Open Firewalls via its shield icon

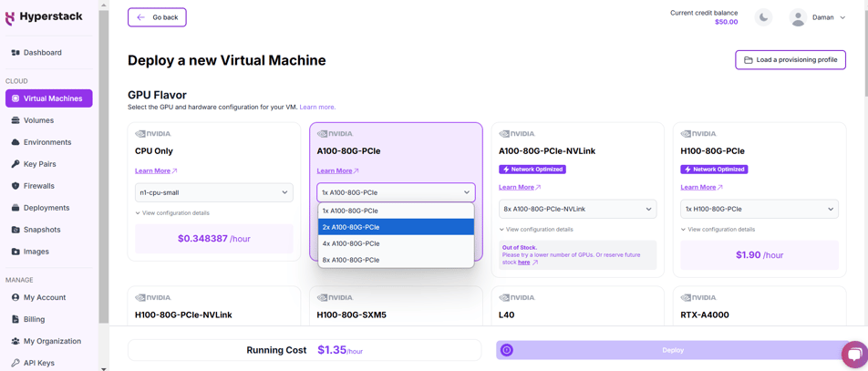(15, 186)
